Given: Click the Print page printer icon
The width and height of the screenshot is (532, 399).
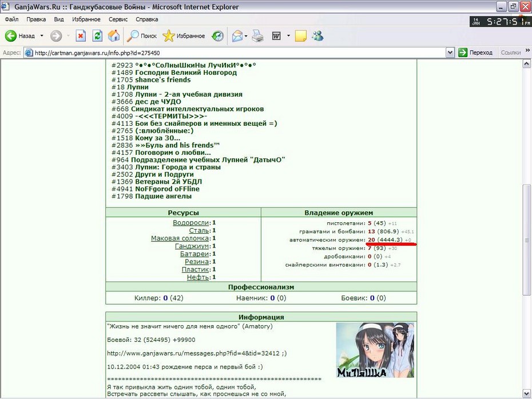Looking at the screenshot, I should click(257, 35).
